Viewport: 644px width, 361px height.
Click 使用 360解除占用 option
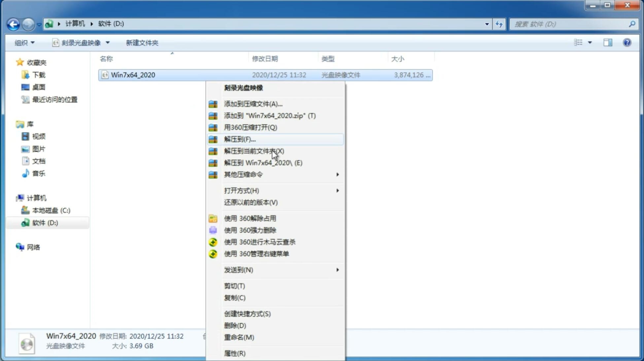(250, 218)
